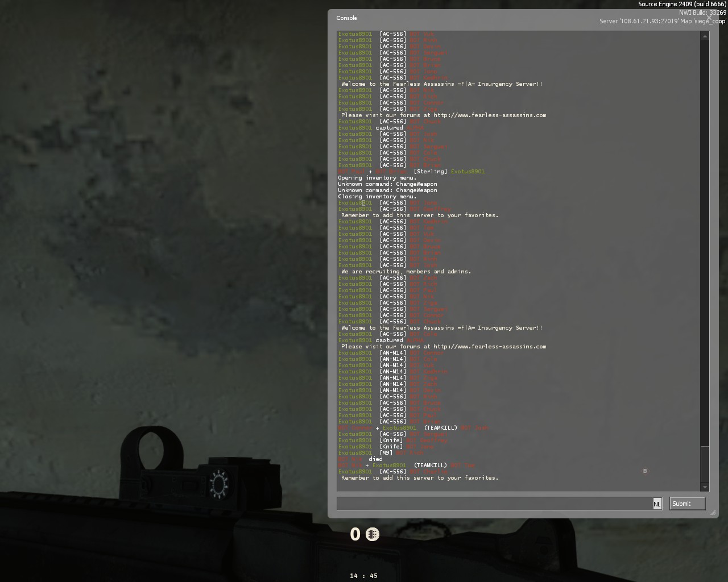Click the "Opening inventory menu." line

tap(377, 178)
